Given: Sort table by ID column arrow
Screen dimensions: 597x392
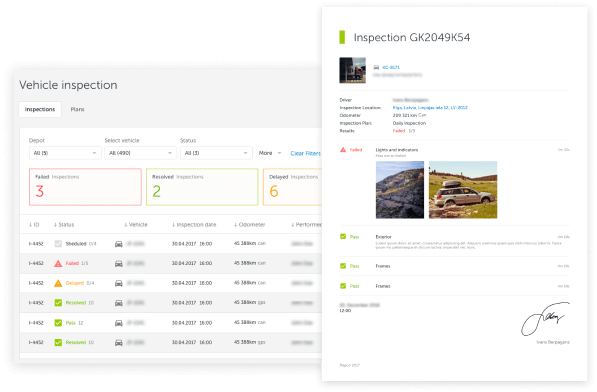Looking at the screenshot, I should (x=31, y=225).
